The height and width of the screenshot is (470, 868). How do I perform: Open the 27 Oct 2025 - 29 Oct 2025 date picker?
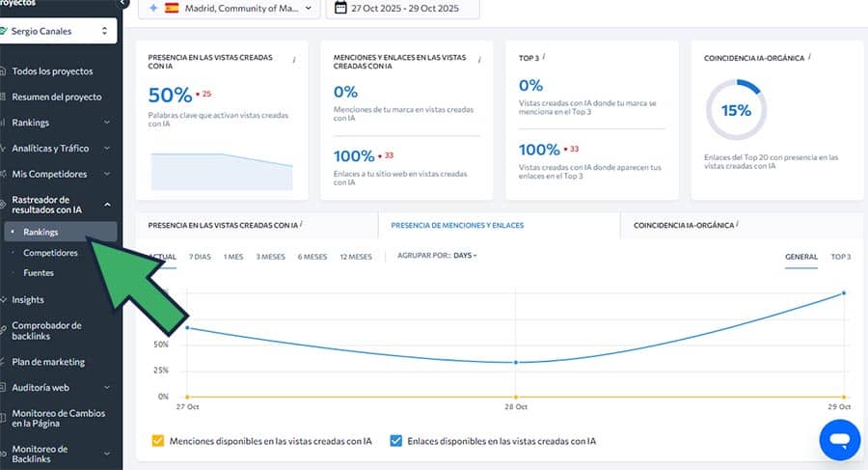tap(402, 9)
